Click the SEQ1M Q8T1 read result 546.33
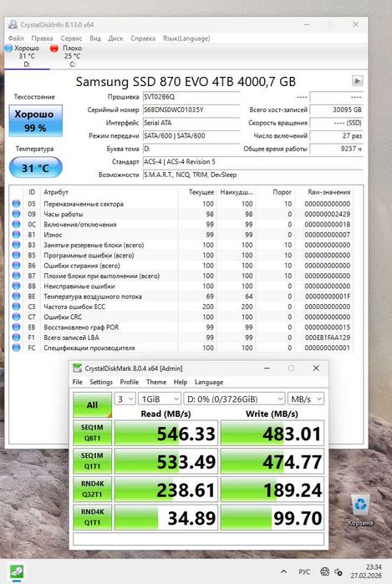The image size is (392, 584). coord(165,433)
